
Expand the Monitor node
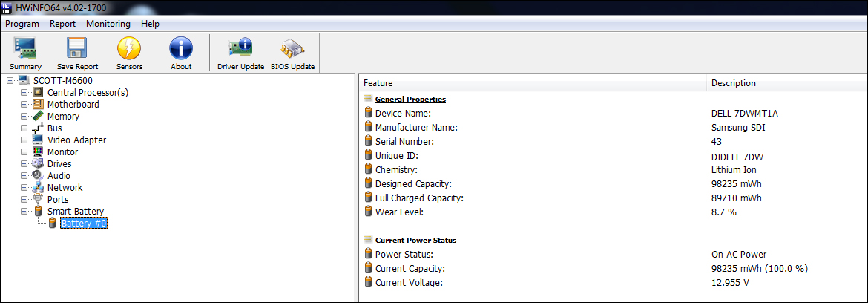(24, 151)
